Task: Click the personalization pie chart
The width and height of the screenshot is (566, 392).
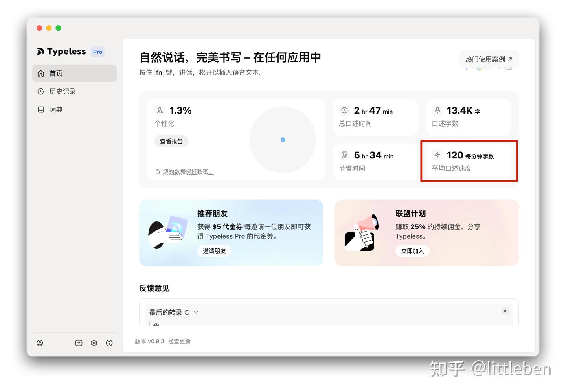Action: (283, 140)
